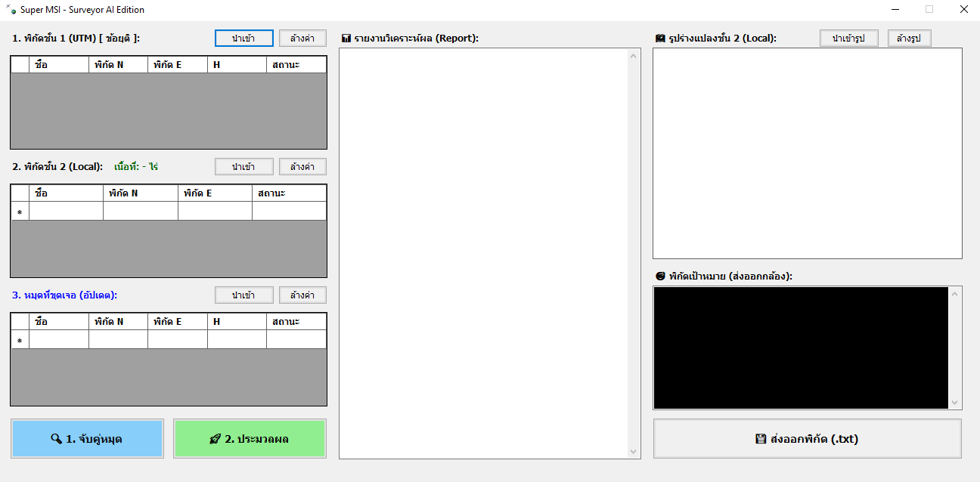Click the map icon next to รูปร่างแปลงชั้น 2
The width and height of the screenshot is (980, 482).
click(x=660, y=39)
